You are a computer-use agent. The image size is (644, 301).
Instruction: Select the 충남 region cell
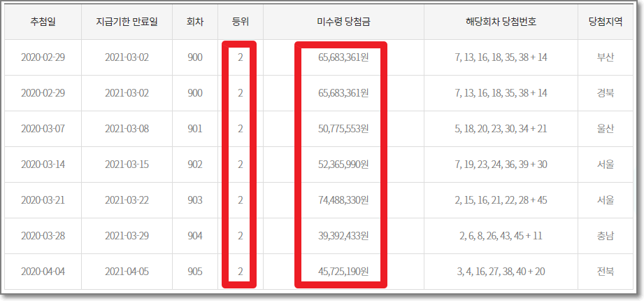(606, 236)
